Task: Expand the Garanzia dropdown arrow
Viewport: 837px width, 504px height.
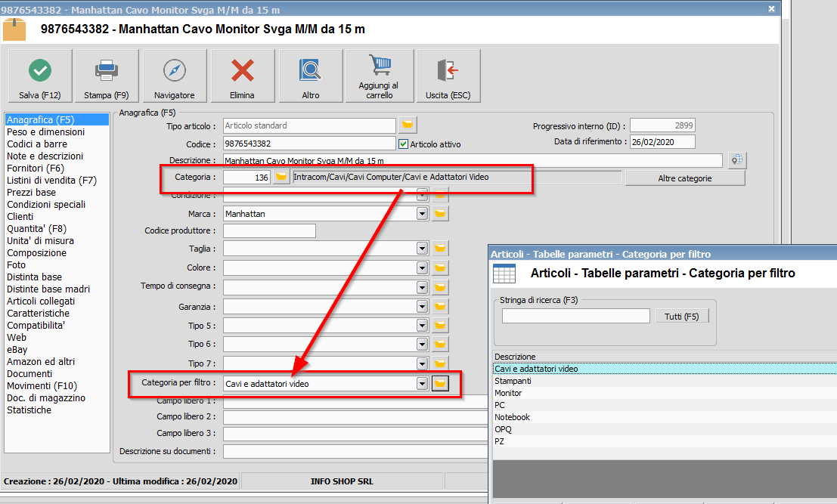Action: pos(423,307)
